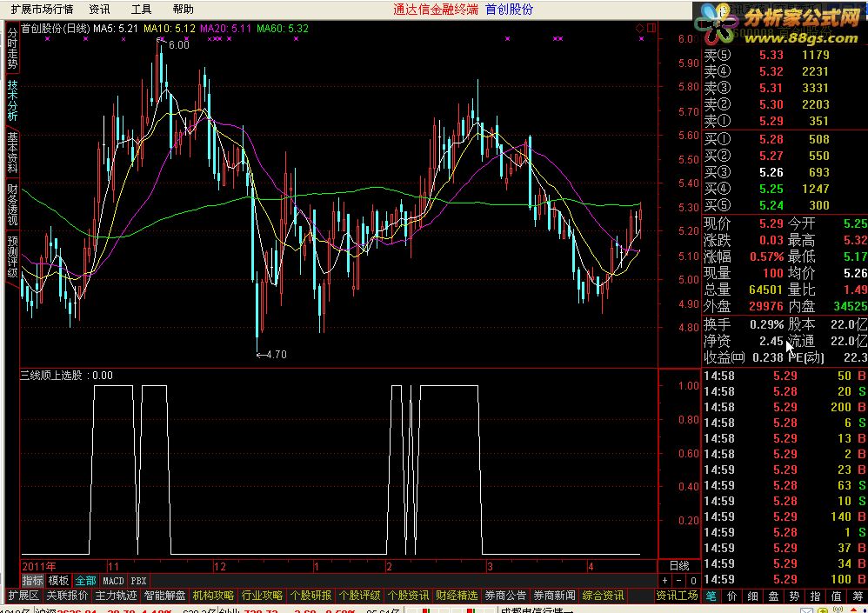Select the 值 tab in quote panel
Image resolution: width=868 pixels, height=613 pixels.
[836, 596]
